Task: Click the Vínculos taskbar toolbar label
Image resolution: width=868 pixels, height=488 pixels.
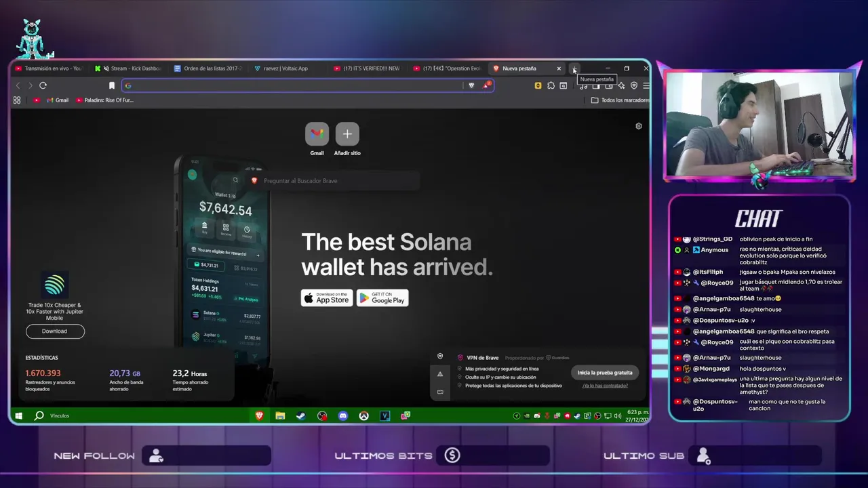Action: coord(60,415)
